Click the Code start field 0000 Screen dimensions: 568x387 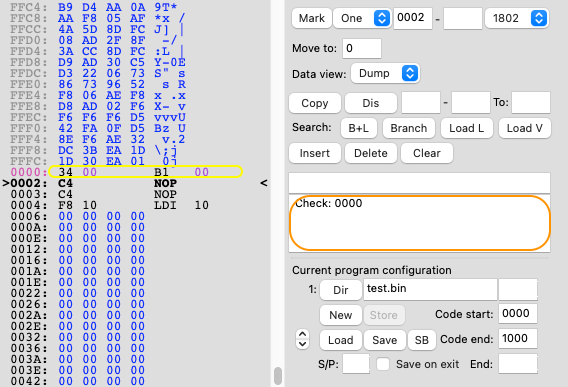click(518, 313)
